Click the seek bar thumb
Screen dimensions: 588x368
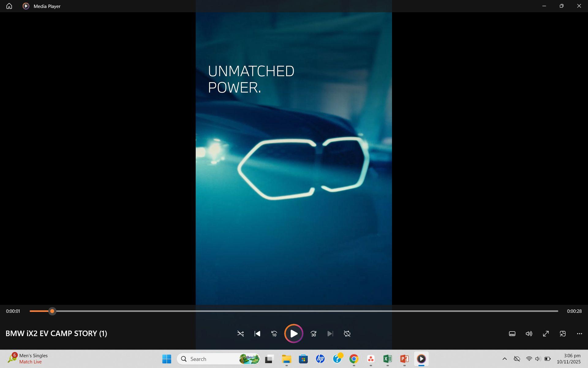52,311
